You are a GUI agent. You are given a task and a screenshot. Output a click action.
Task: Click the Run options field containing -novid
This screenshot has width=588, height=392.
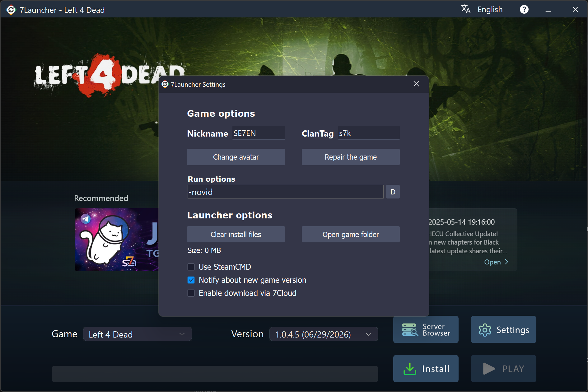[x=285, y=192]
